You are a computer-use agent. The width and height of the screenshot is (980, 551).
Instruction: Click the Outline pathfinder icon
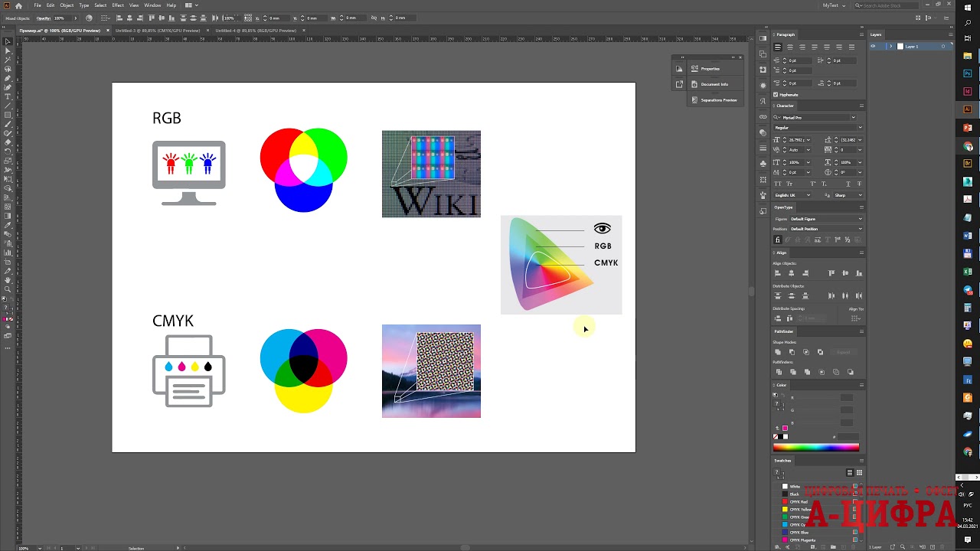835,372
